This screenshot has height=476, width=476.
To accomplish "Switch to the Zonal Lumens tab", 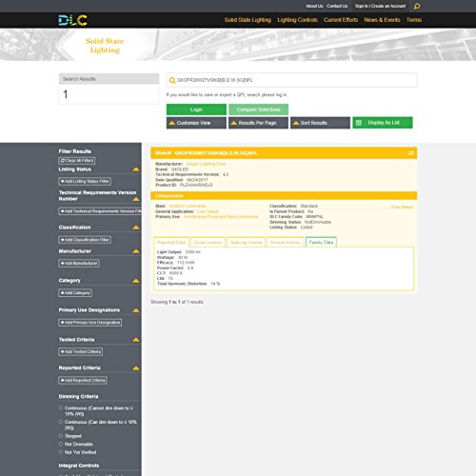I will pos(208,242).
